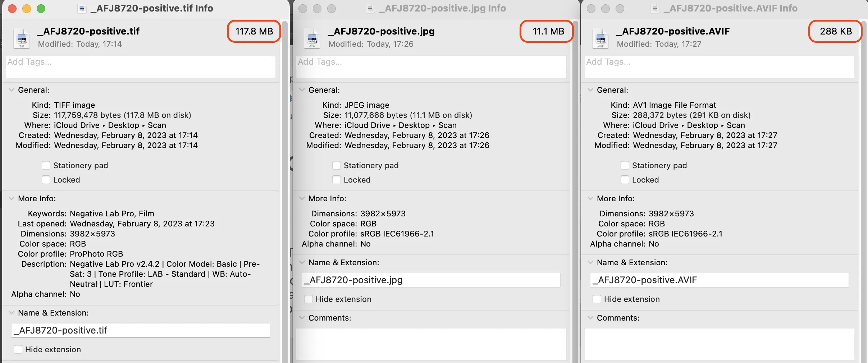Click the 3982×5973 dimensions in the AVIF window
Viewport: 868px width, 363px height.
tap(671, 213)
